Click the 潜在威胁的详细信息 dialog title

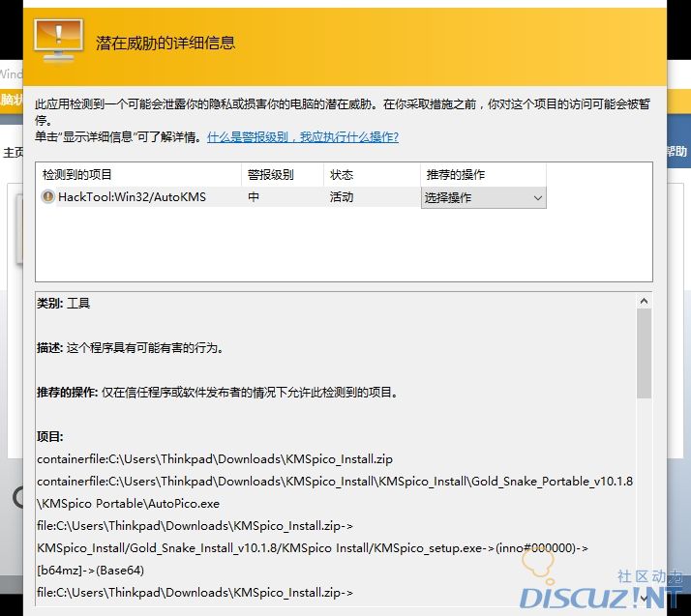point(165,43)
